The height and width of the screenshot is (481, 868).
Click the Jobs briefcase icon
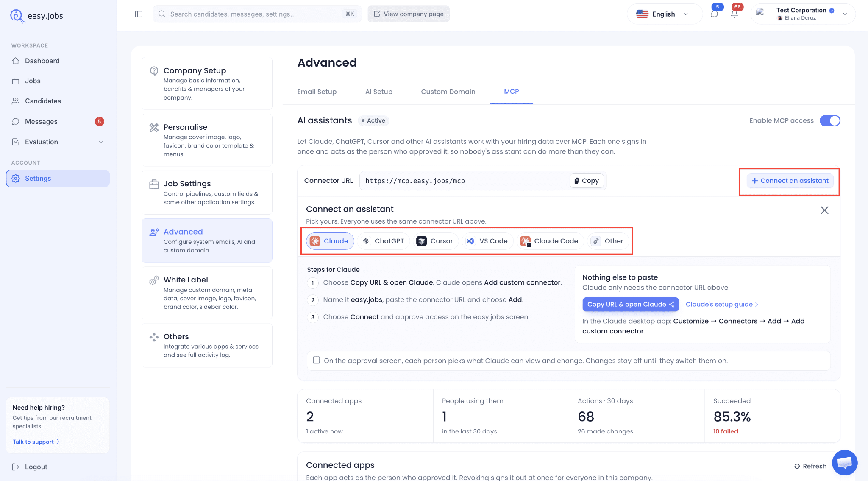(x=16, y=81)
